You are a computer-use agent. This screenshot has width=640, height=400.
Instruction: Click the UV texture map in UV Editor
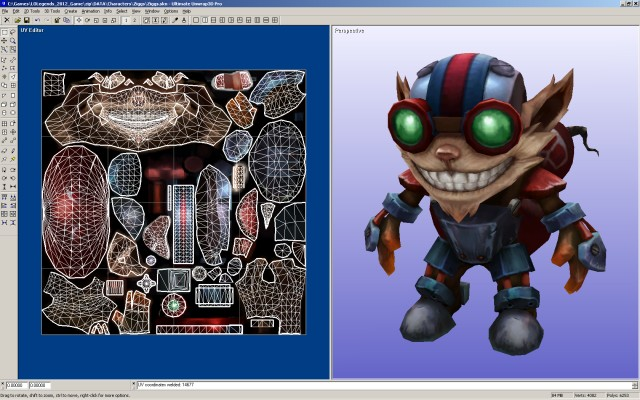tap(174, 202)
